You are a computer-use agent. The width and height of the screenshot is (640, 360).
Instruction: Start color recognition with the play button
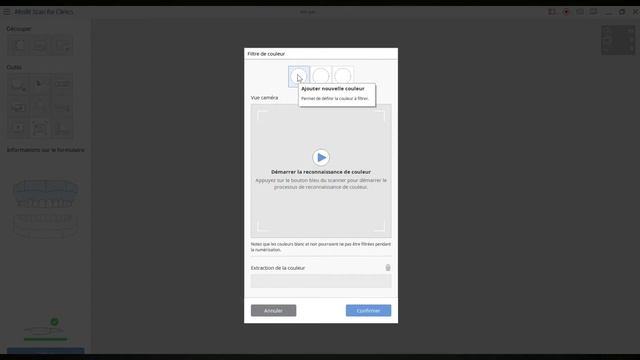[x=321, y=157]
